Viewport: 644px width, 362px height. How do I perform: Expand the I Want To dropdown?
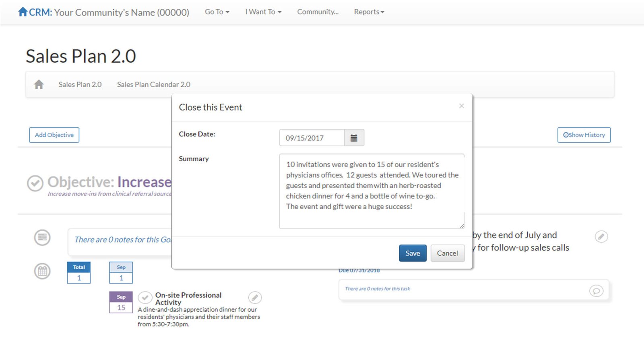point(263,12)
